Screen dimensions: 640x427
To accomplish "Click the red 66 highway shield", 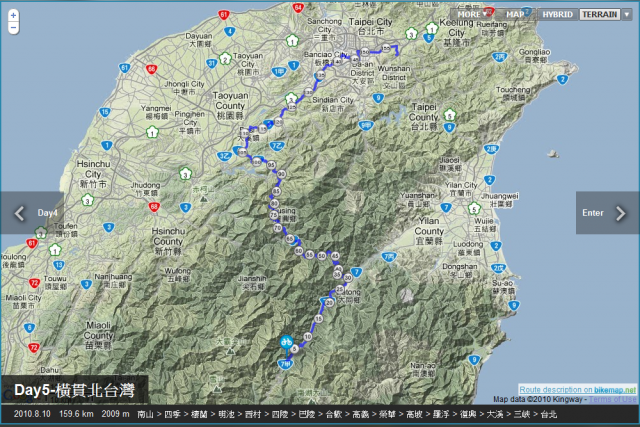I will pos(151,69).
